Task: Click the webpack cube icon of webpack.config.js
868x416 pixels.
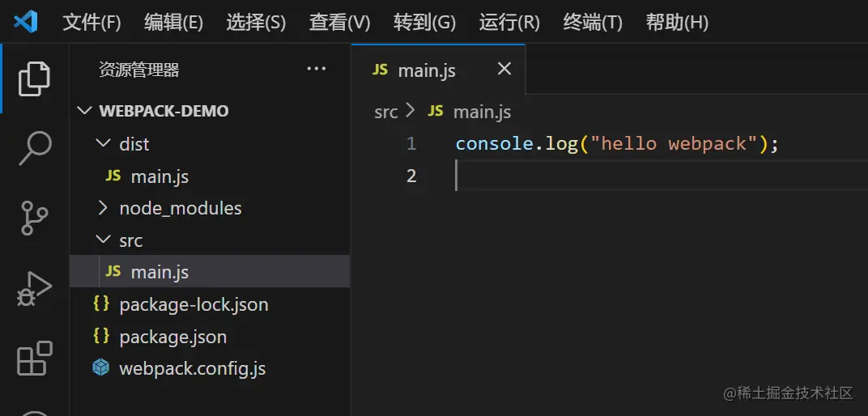Action: click(x=100, y=368)
